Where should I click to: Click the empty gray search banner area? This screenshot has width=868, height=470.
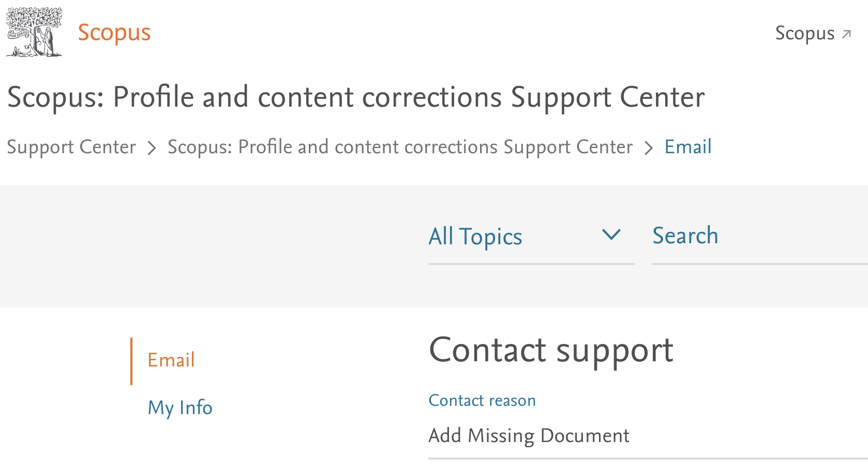[x=207, y=246]
